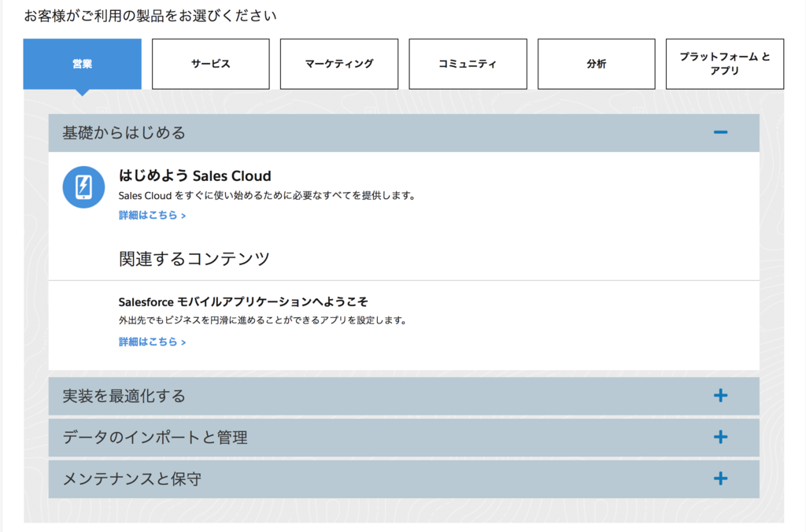Viewport: 806px width, 532px height.
Task: Click the 外出先でもビジネスを円滑に description text
Action: [263, 320]
